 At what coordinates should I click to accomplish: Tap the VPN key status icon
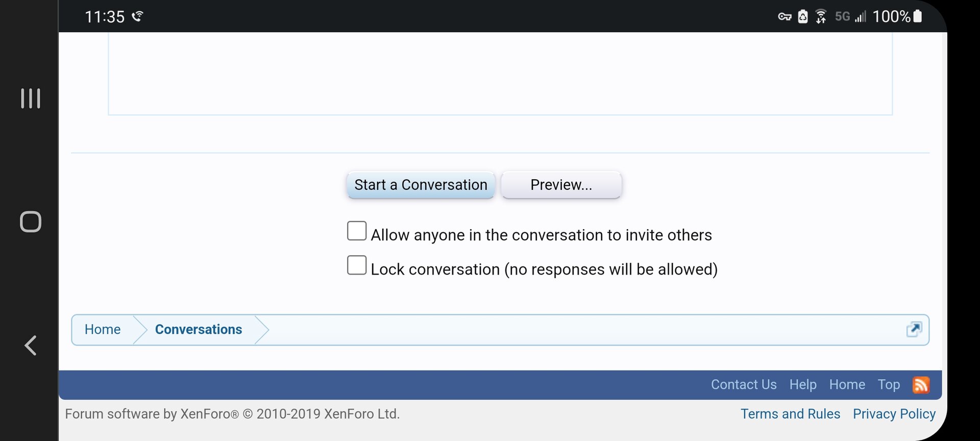pos(785,17)
